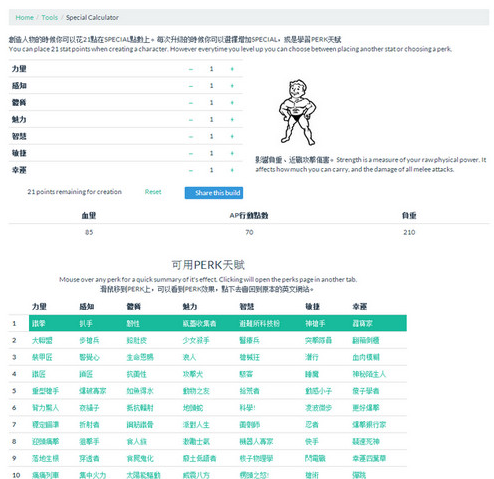Open the 落地生根 perk in level 9 row
The width and height of the screenshot is (494, 479).
click(45, 459)
